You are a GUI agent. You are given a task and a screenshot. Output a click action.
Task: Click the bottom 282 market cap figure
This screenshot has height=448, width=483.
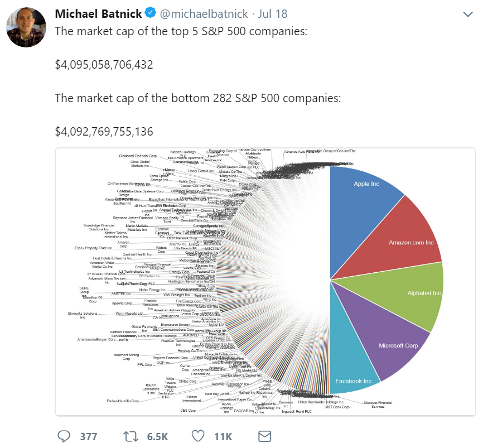pos(104,132)
